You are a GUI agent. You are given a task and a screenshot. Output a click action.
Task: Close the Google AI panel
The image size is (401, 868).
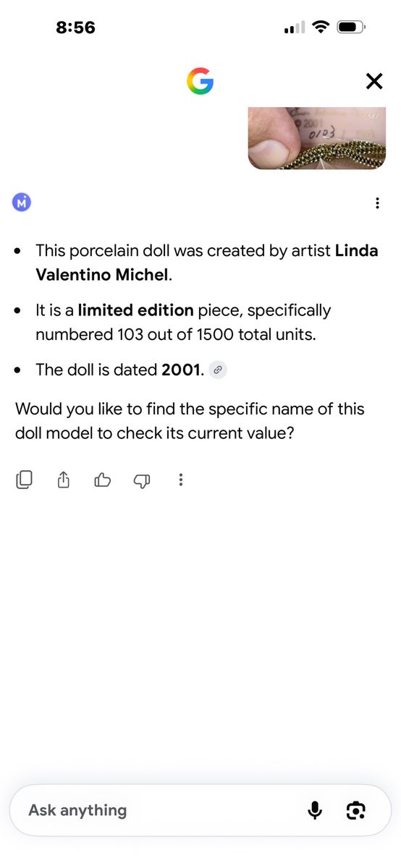373,81
